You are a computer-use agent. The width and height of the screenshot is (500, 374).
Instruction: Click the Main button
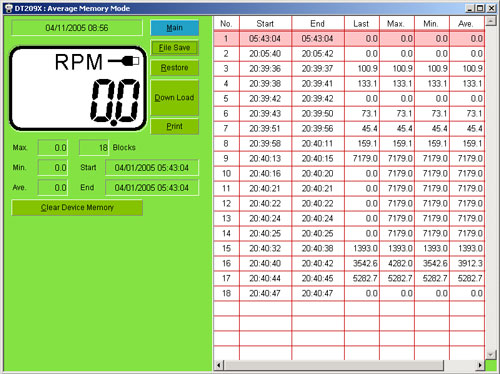[175, 28]
